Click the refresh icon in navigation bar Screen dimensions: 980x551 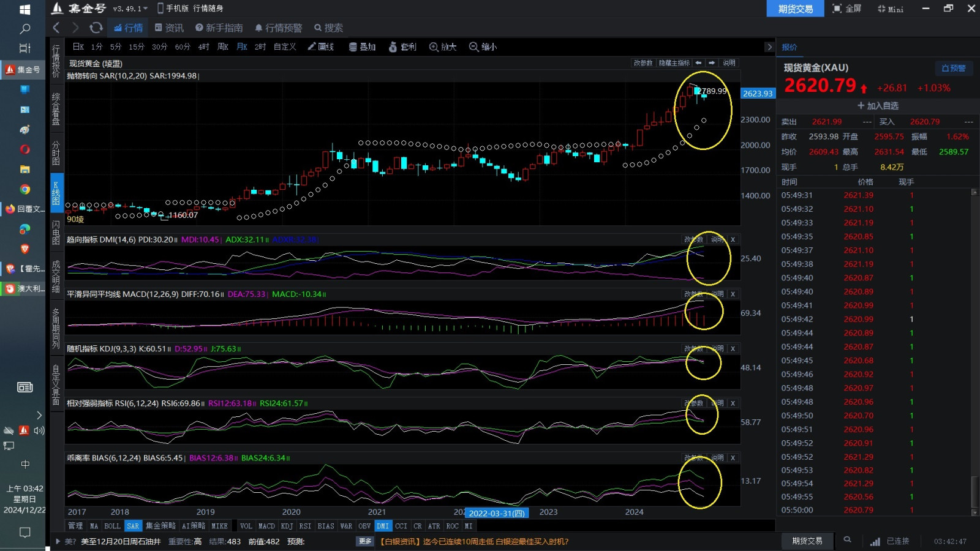point(96,28)
